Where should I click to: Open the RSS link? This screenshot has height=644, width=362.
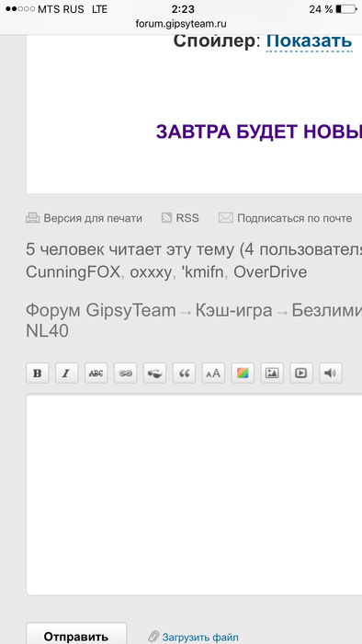pos(187,218)
